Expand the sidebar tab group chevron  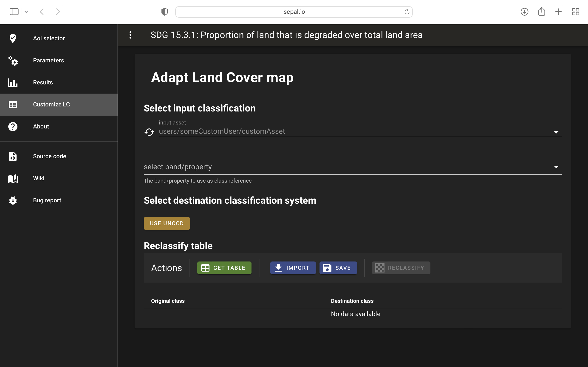coord(26,12)
